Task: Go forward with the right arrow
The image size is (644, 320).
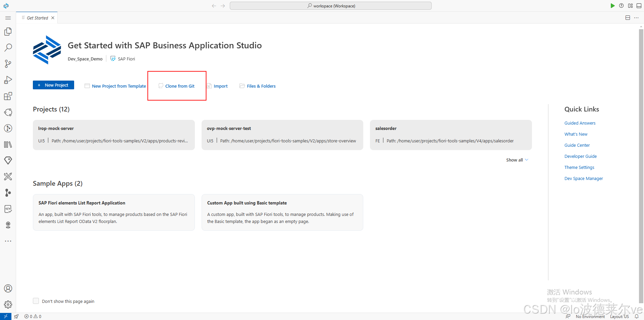Action: point(223,6)
